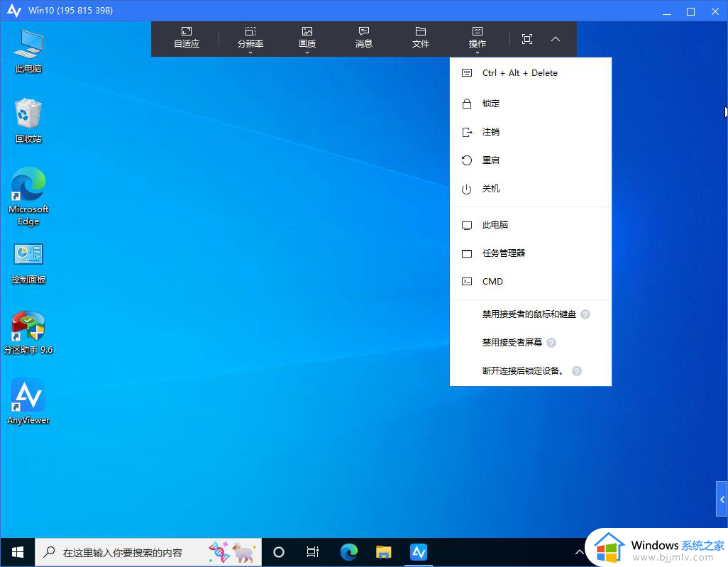Collapse the toolbar with the up chevron
728x567 pixels.
[556, 39]
